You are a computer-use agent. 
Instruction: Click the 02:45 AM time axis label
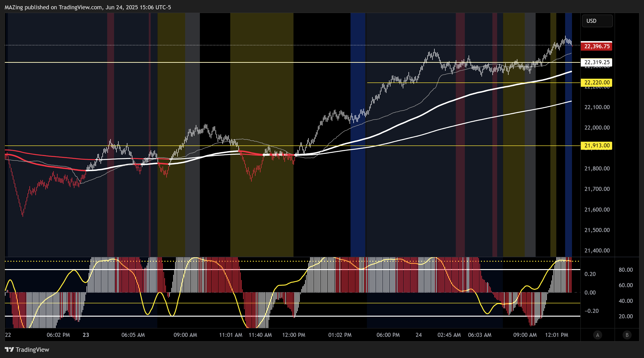(x=449, y=335)
